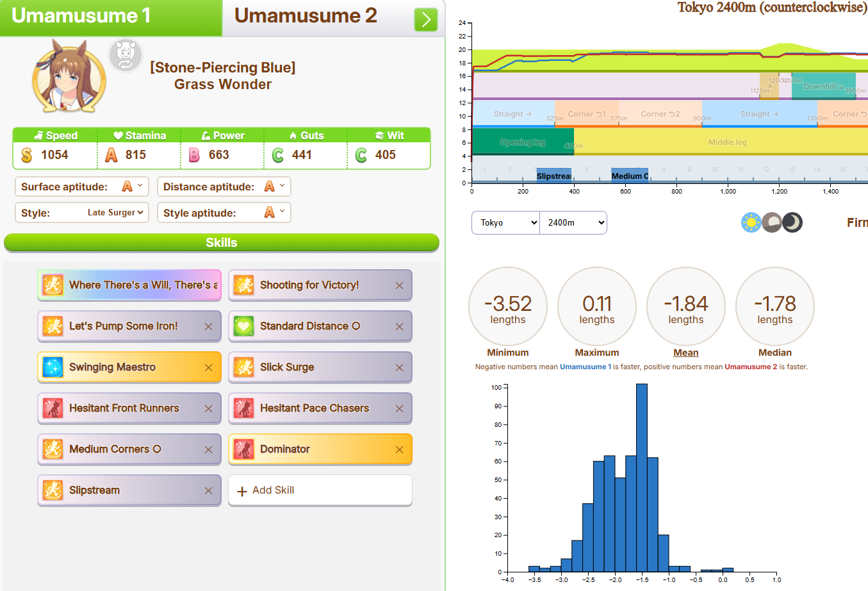868x591 pixels.
Task: Click the Maximum 0.11 lengths circle
Action: (x=597, y=306)
